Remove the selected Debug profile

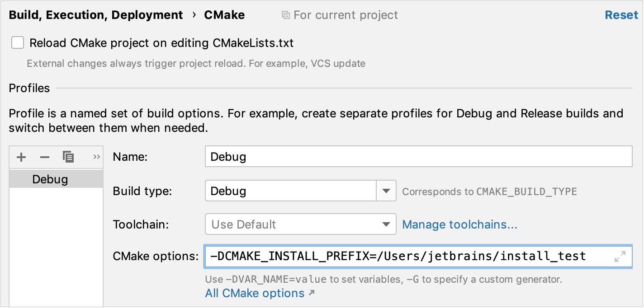pos(44,157)
